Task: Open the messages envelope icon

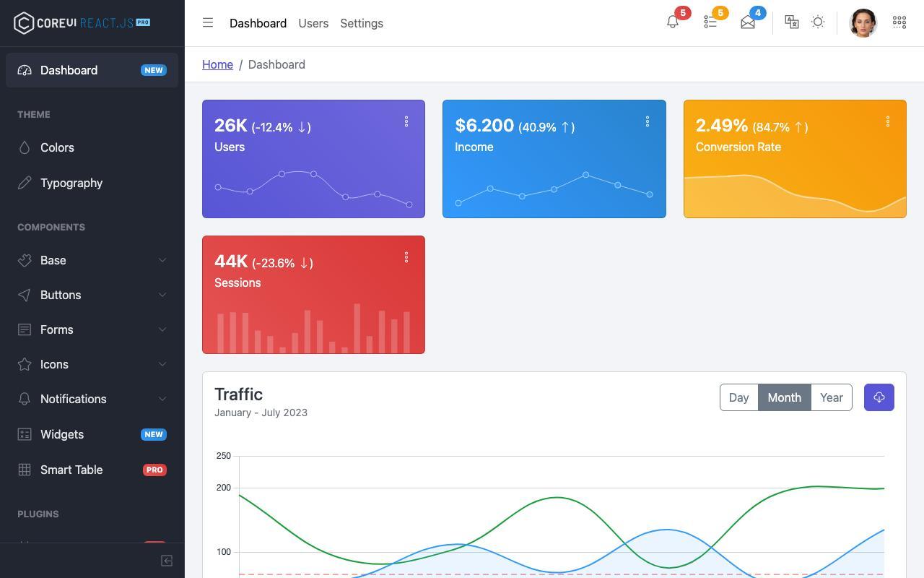Action: tap(748, 22)
